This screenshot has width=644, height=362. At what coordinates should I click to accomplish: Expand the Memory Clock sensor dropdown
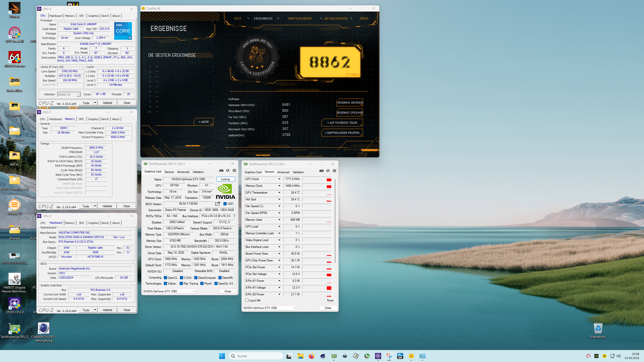pyautogui.click(x=279, y=186)
